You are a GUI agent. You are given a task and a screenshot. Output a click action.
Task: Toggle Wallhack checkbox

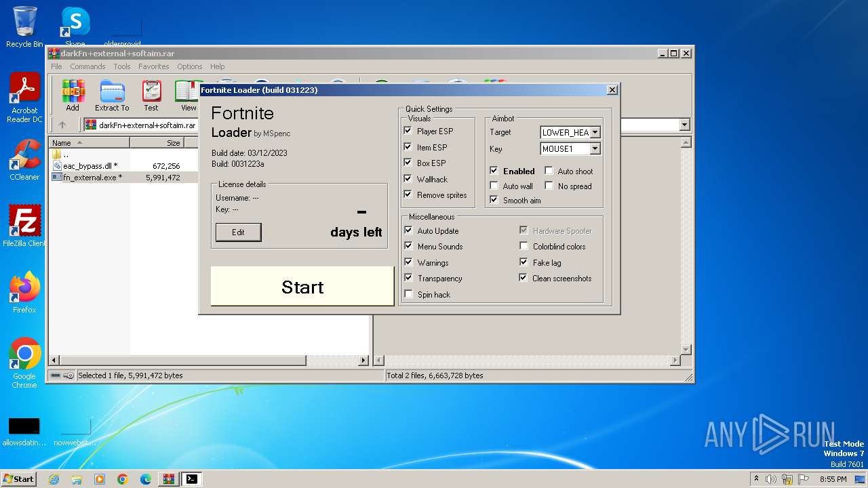pos(408,179)
